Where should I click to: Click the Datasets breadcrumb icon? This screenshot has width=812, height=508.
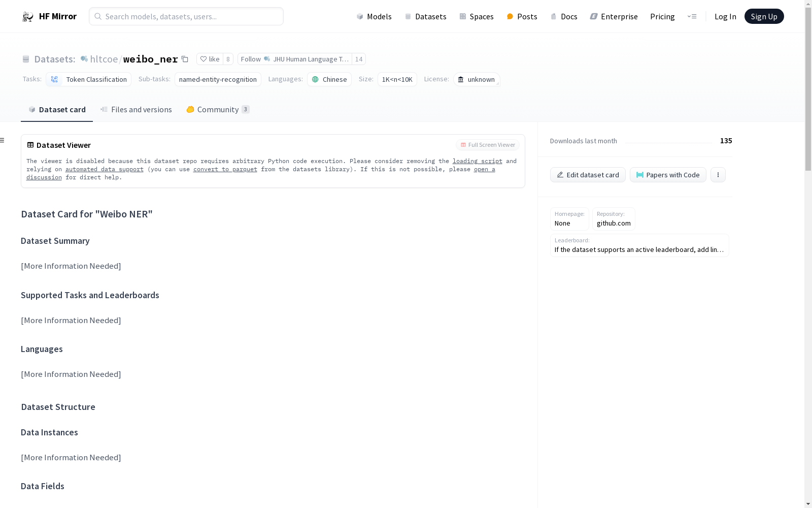[26, 59]
